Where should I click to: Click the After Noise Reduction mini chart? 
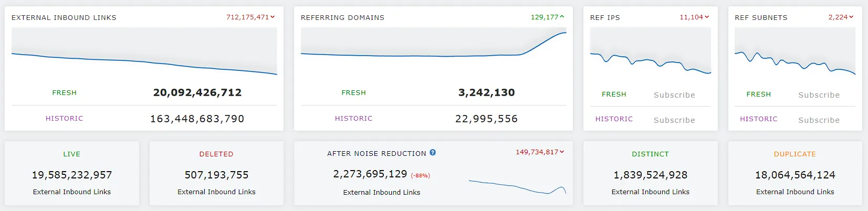click(x=517, y=187)
